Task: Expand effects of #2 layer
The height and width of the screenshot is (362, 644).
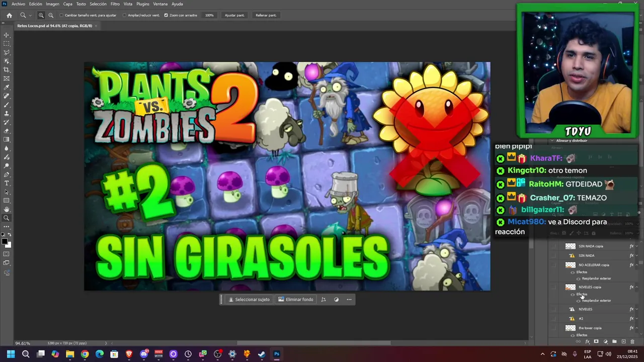Action: [x=637, y=319]
